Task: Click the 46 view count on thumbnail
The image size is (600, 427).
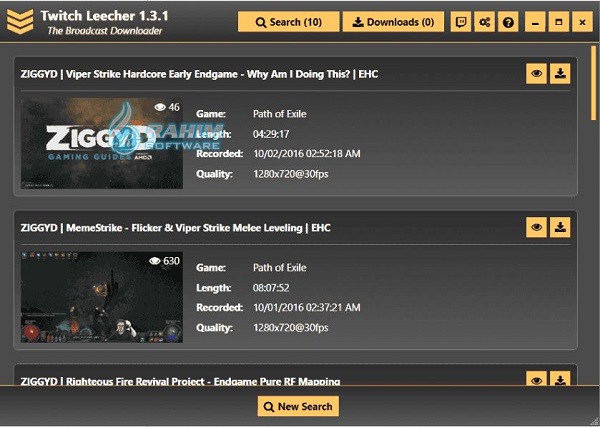Action: [167, 107]
